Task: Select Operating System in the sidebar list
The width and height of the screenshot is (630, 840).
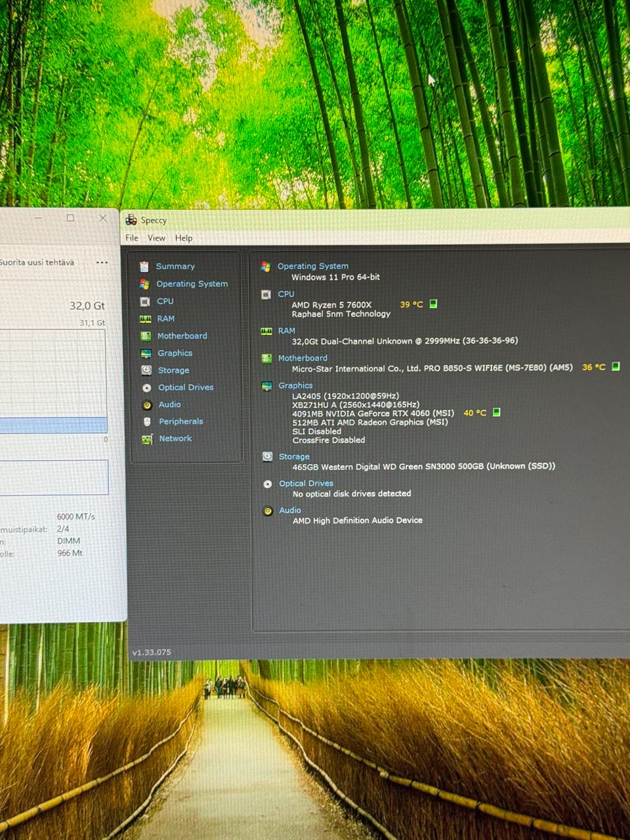Action: coord(192,283)
